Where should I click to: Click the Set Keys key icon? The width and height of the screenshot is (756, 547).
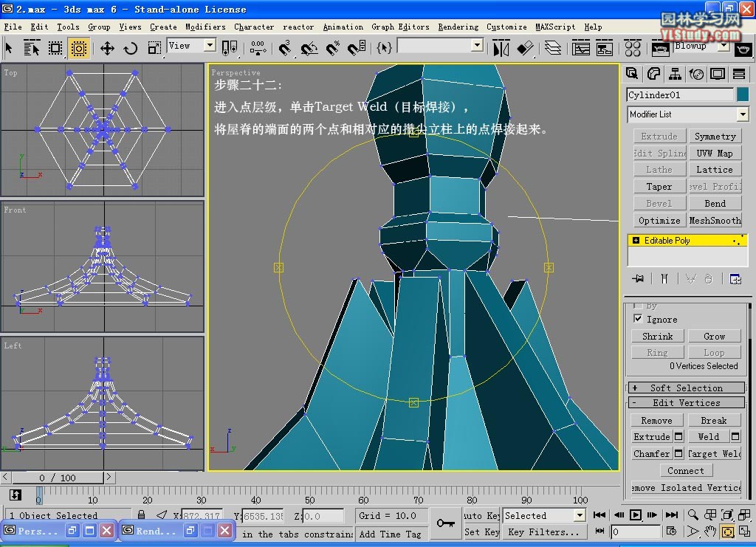click(x=445, y=523)
